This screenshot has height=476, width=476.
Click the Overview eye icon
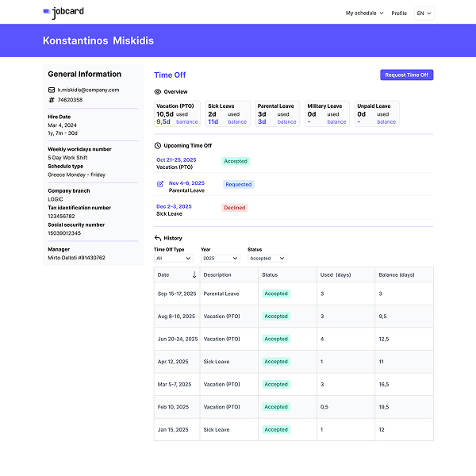[157, 91]
